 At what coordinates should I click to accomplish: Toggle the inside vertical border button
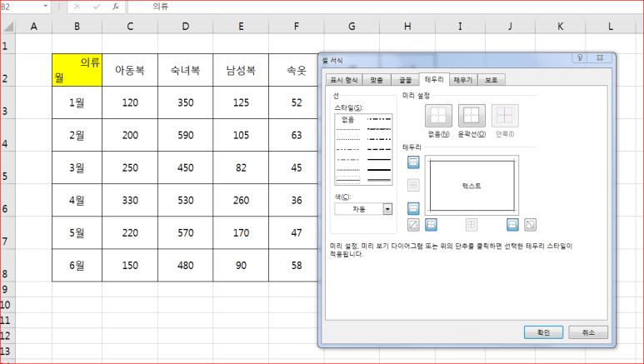(x=472, y=224)
